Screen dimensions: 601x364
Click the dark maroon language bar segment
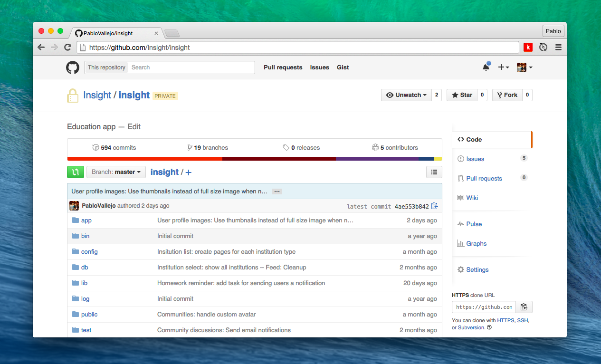(279, 159)
